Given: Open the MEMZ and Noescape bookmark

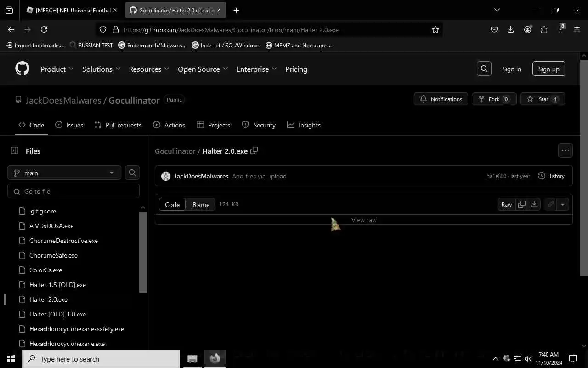Looking at the screenshot, I should (x=299, y=45).
